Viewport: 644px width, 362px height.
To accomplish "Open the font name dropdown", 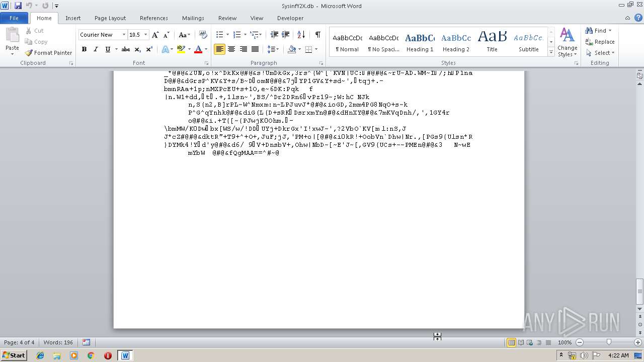I will coord(124,35).
